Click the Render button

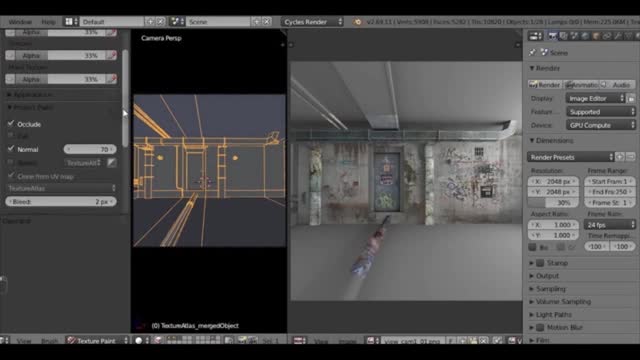pos(544,85)
